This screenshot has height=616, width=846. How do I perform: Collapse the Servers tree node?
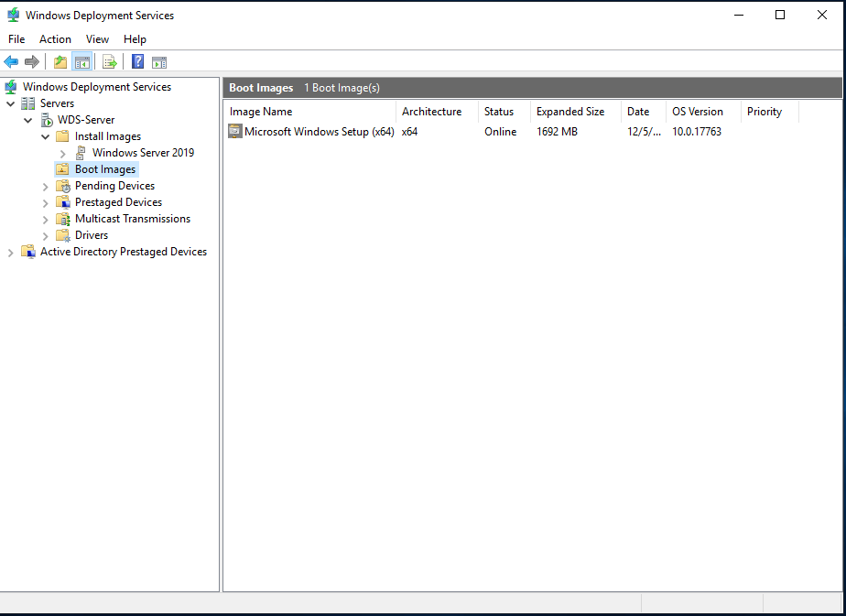pyautogui.click(x=10, y=103)
